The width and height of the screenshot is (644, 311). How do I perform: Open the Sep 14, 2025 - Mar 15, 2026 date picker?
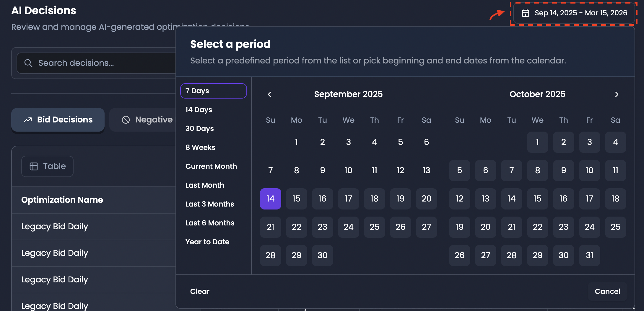[x=574, y=13]
